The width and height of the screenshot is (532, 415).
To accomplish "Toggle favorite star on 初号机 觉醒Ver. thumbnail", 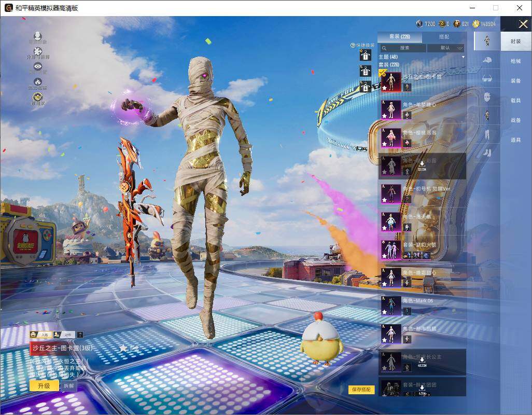I will click(384, 200).
